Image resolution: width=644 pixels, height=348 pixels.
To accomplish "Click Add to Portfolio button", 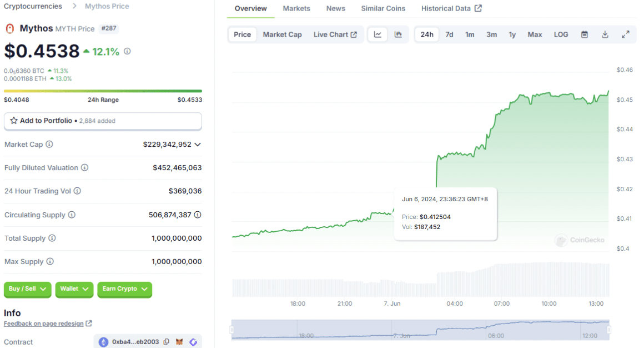I will [x=103, y=121].
